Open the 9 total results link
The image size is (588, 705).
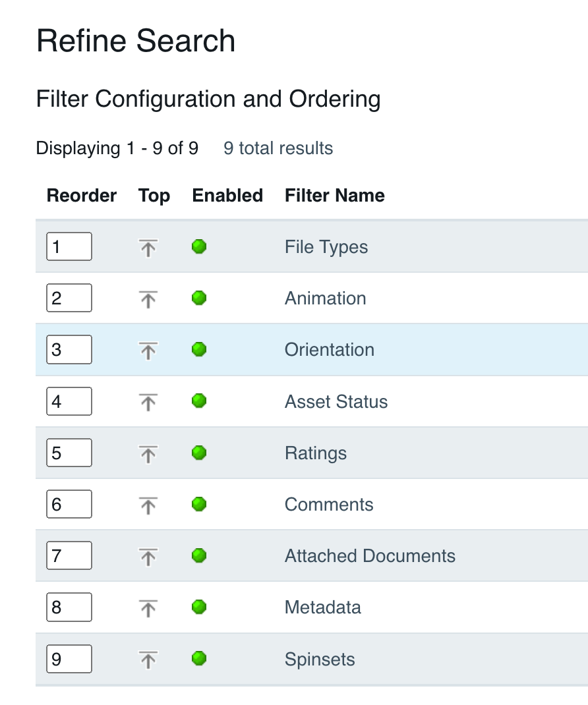click(x=278, y=148)
